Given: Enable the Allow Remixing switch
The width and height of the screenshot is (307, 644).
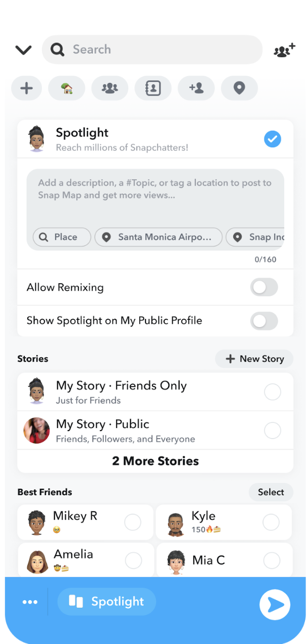Looking at the screenshot, I should click(264, 287).
